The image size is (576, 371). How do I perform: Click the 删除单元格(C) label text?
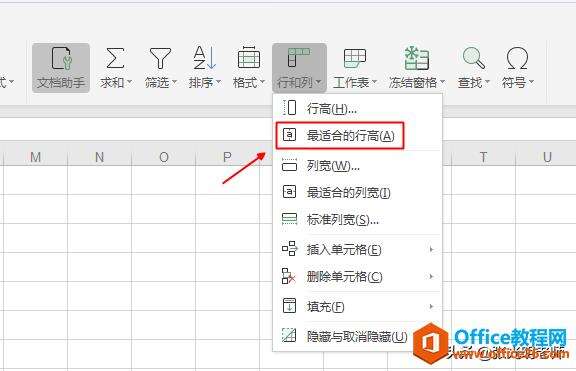coord(345,277)
